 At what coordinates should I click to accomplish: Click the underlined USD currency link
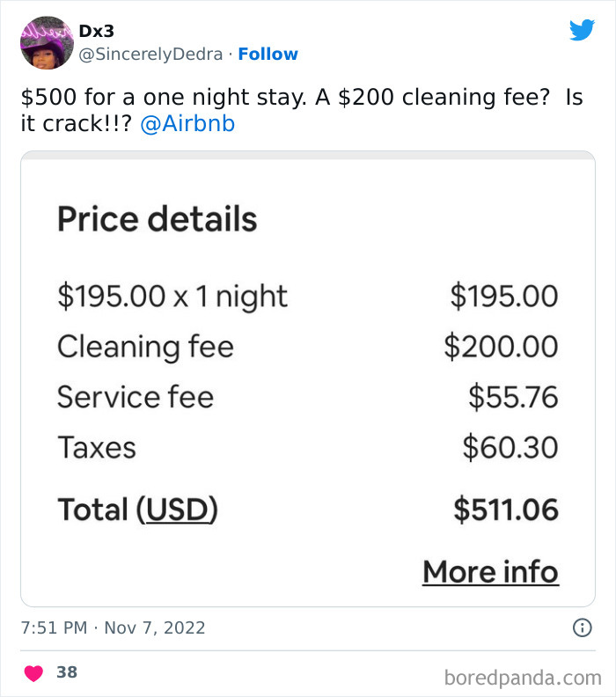(x=178, y=510)
